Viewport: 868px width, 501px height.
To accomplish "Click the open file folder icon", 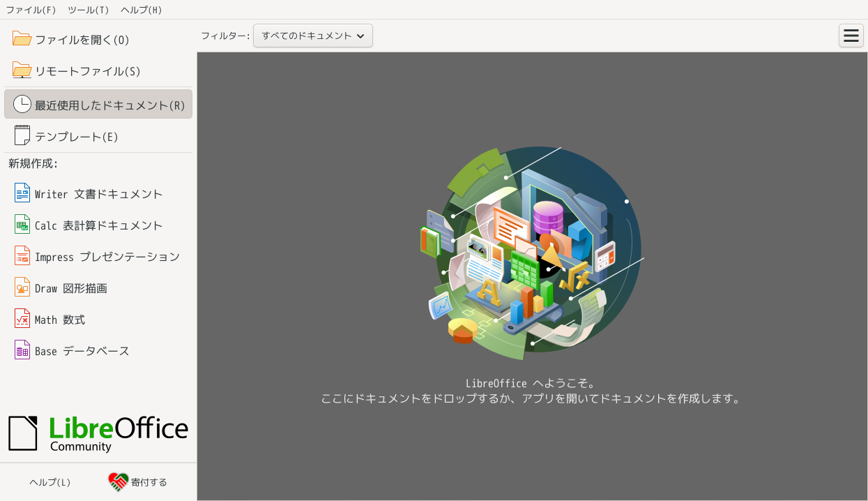I will 22,39.
